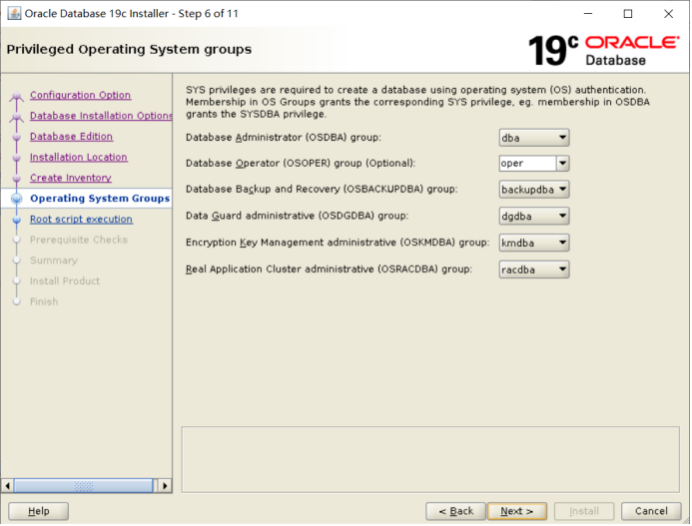Edit the oper text in OSOPER field
The height and width of the screenshot is (526, 692).
[x=527, y=163]
